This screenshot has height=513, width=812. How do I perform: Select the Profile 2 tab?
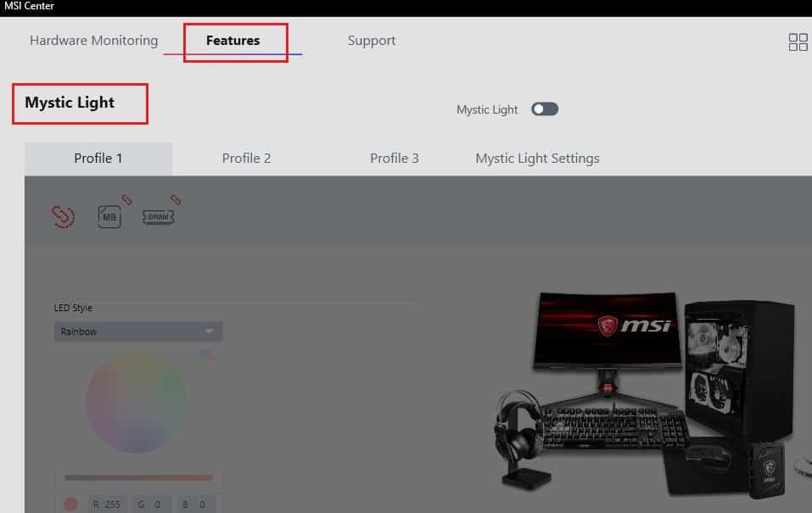(247, 159)
